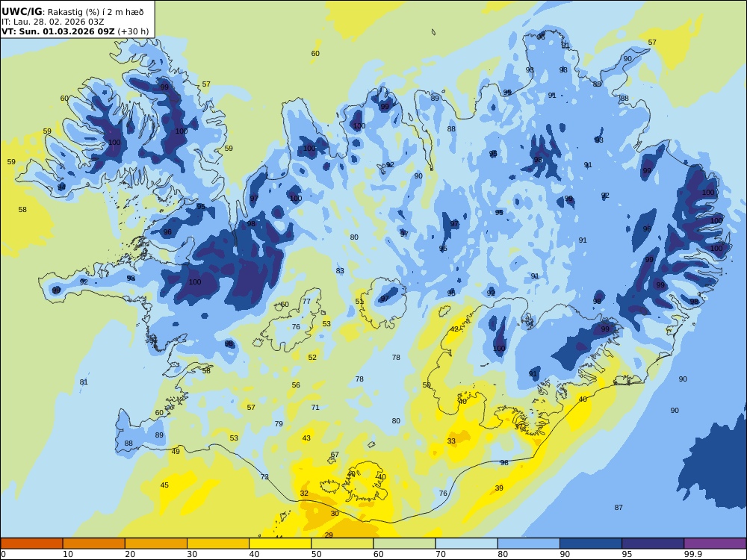Click the map value '56' on the map
The height and width of the screenshot is (560, 747).
tap(296, 385)
